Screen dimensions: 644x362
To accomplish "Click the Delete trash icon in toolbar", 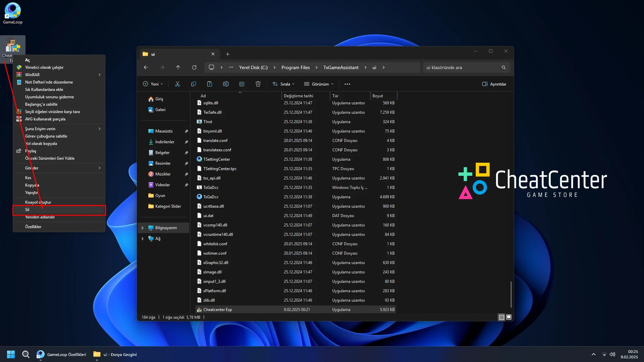I will [258, 84].
